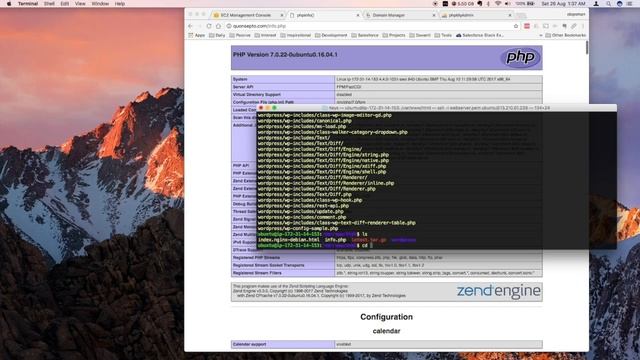Open the Wi-Fi status menu

click(x=498, y=4)
